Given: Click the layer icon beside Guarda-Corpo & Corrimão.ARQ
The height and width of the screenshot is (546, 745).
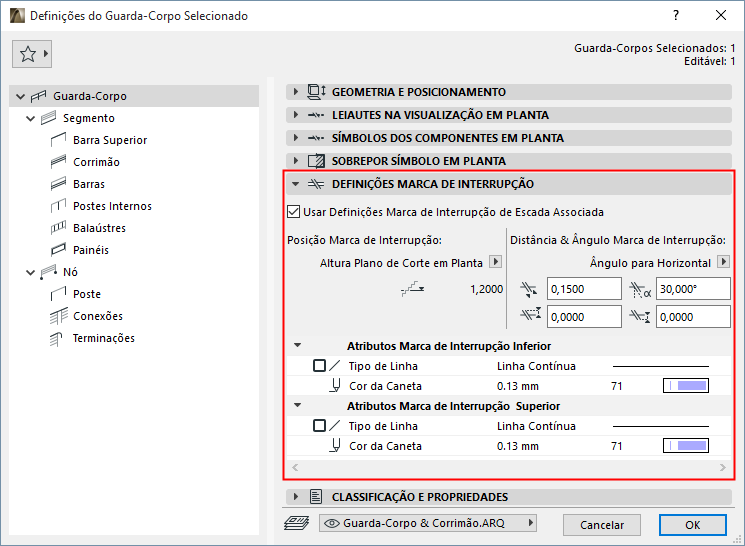Looking at the screenshot, I should pos(297,523).
